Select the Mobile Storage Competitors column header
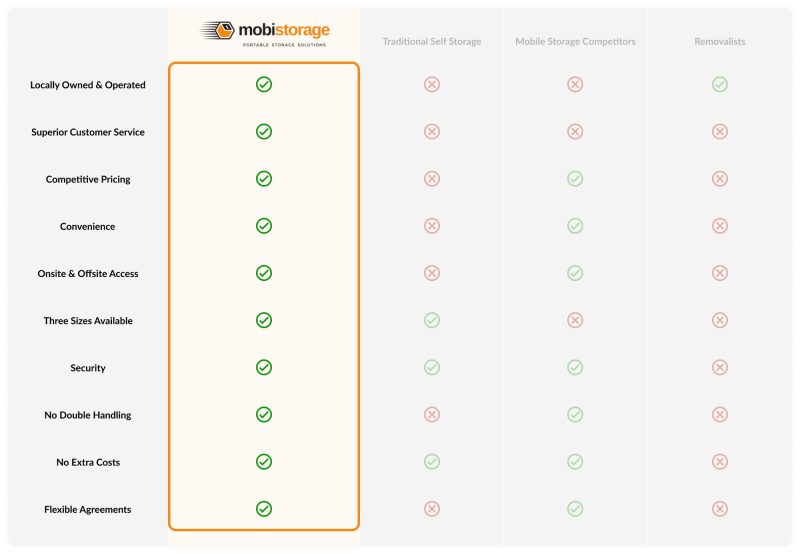 point(575,42)
